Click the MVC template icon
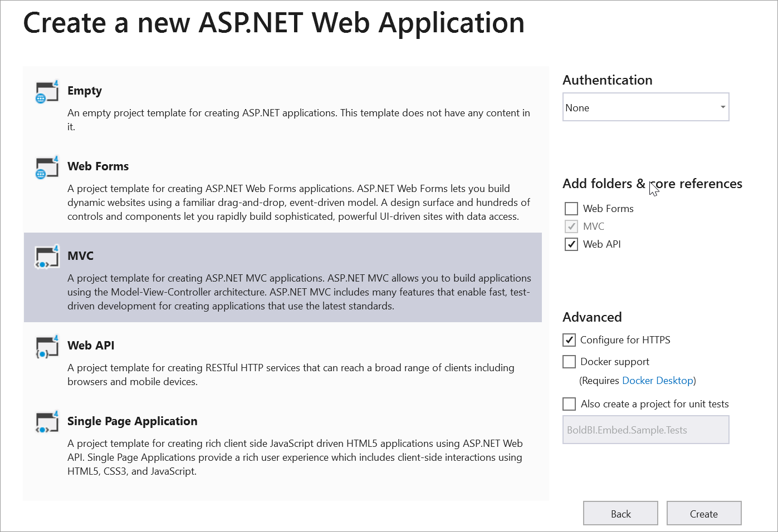This screenshot has height=532, width=778. coord(47,257)
